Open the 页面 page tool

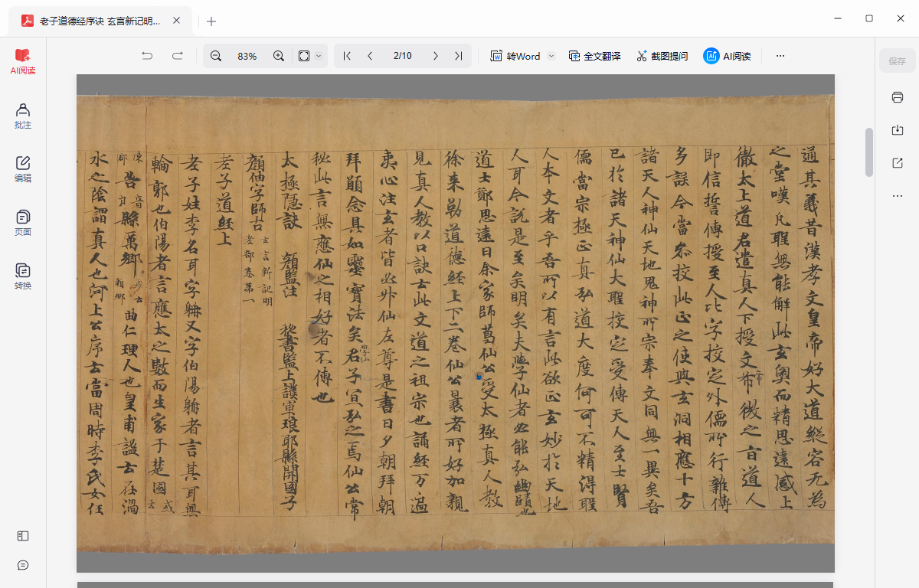(23, 224)
